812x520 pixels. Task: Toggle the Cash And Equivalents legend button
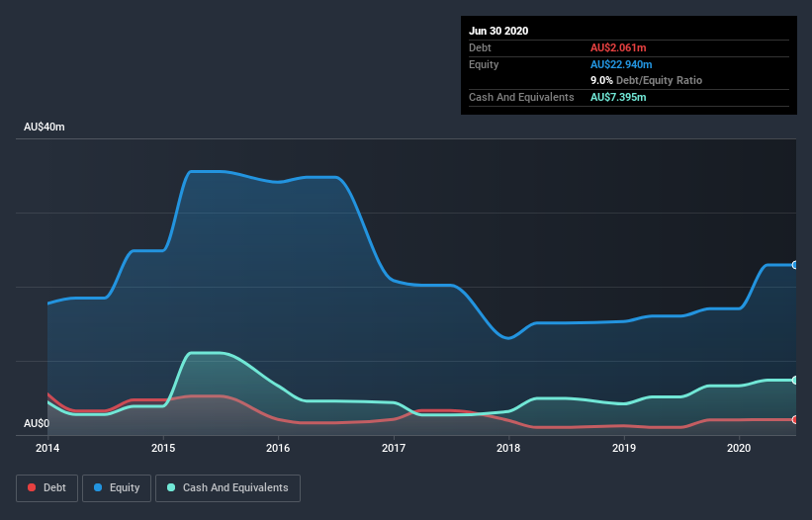point(227,488)
